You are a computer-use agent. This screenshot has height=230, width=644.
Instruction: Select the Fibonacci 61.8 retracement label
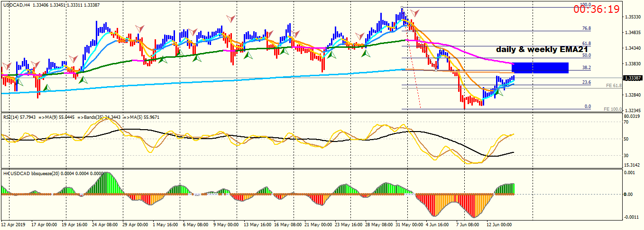(x=586, y=43)
